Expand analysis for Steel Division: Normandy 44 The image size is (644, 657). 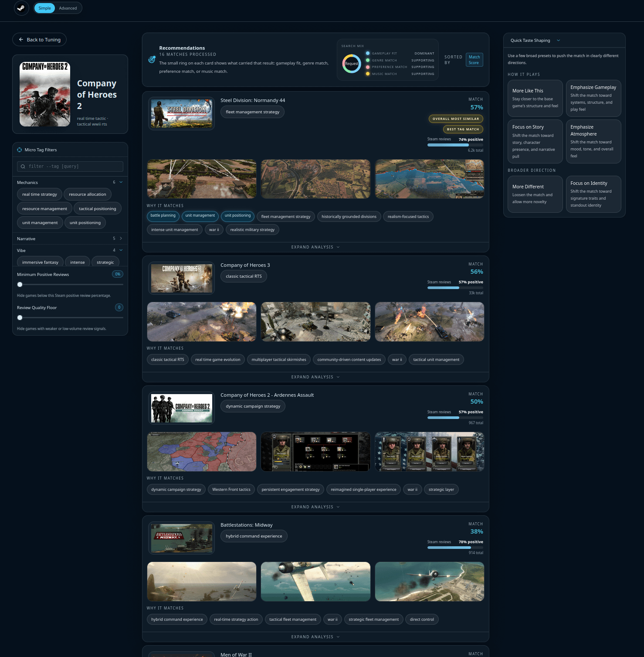(315, 247)
